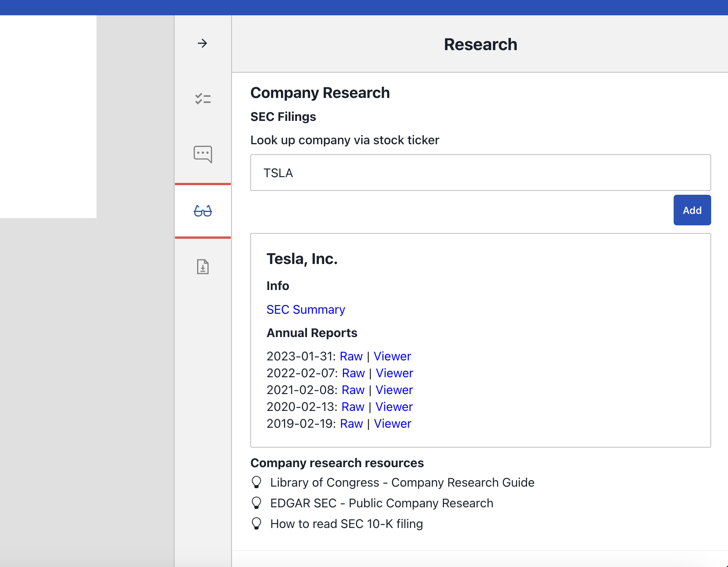Open How to read SEC 10-K filing

click(x=346, y=524)
